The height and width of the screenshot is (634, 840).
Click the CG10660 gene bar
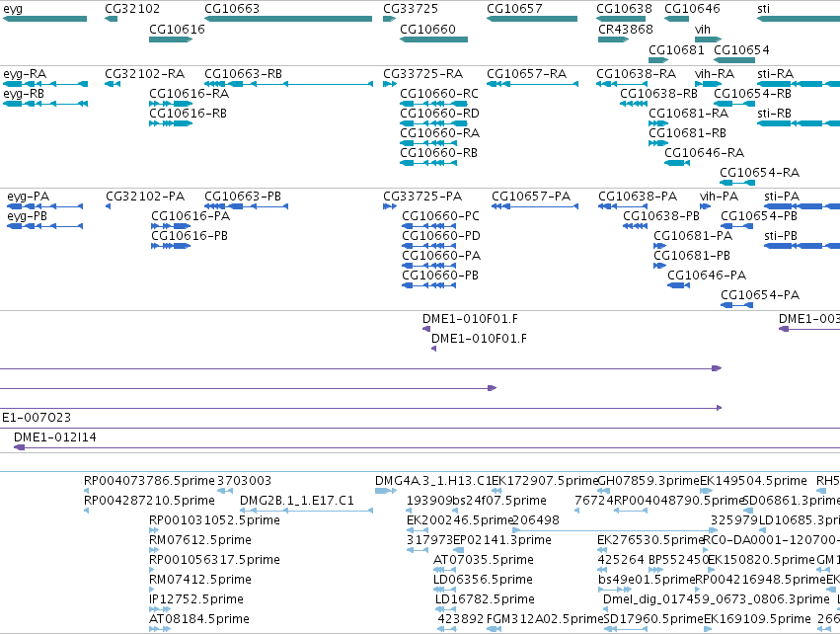434,40
